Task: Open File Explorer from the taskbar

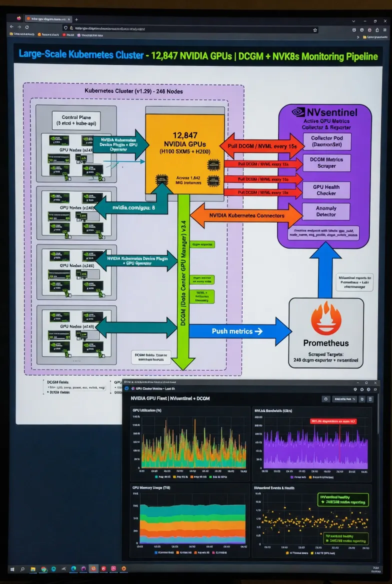Action: tap(33, 569)
